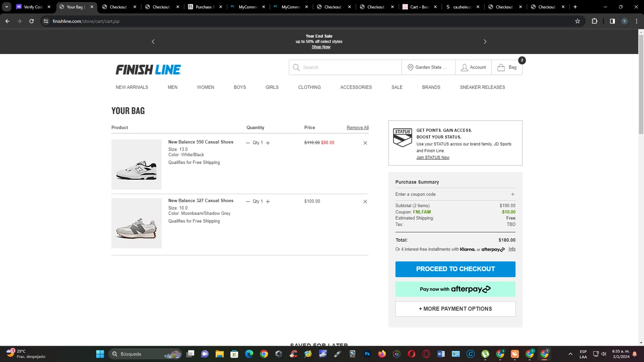Open Garden State store locator

click(x=428, y=67)
